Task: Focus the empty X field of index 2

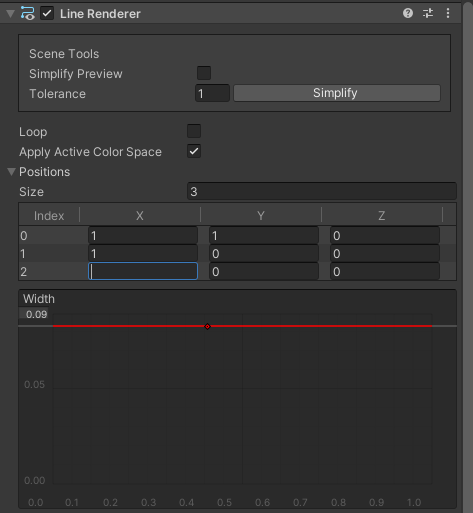Action: click(x=143, y=271)
